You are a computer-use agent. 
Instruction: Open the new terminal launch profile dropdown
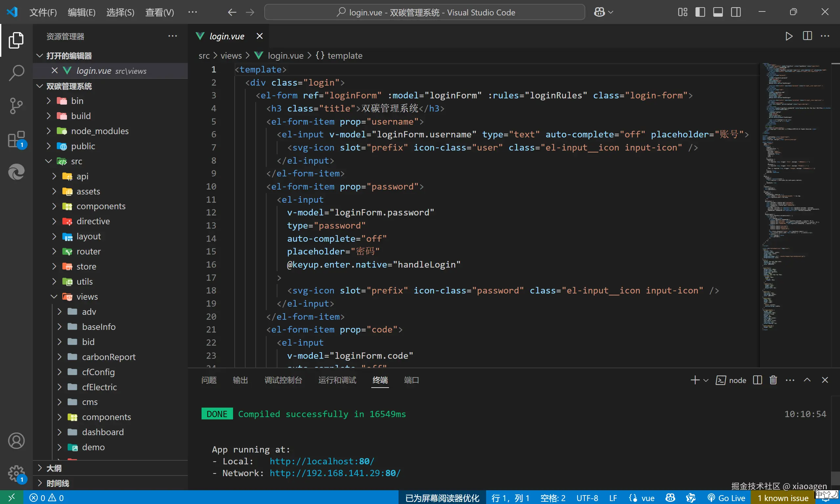[706, 380]
